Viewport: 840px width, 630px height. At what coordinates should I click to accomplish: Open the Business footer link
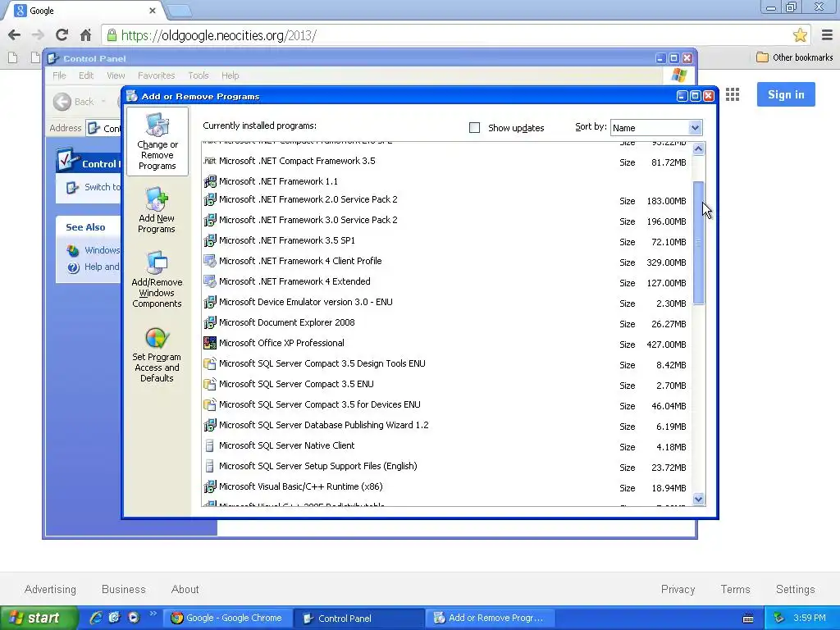[124, 589]
